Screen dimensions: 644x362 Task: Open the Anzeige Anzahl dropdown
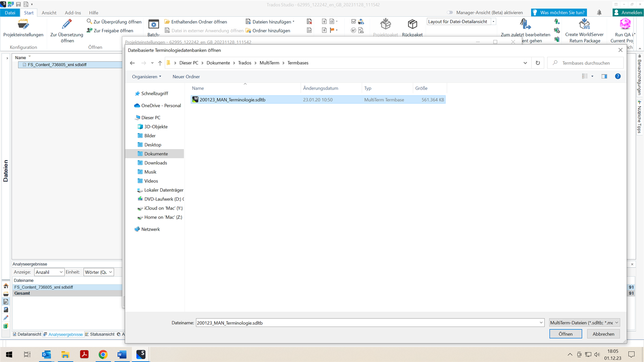click(x=49, y=272)
